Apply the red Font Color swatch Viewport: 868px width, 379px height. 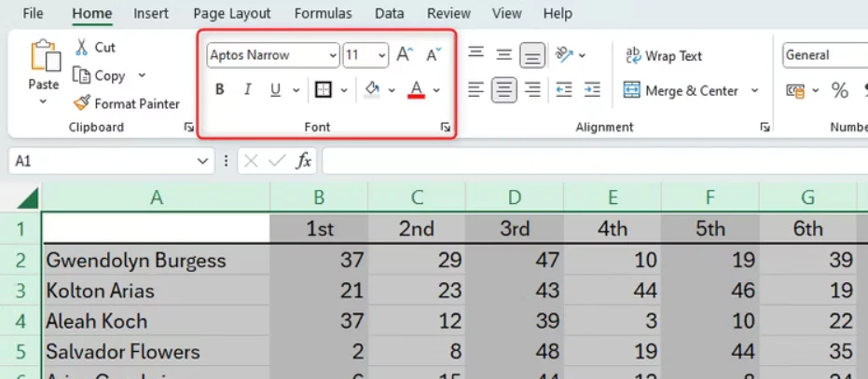click(416, 90)
